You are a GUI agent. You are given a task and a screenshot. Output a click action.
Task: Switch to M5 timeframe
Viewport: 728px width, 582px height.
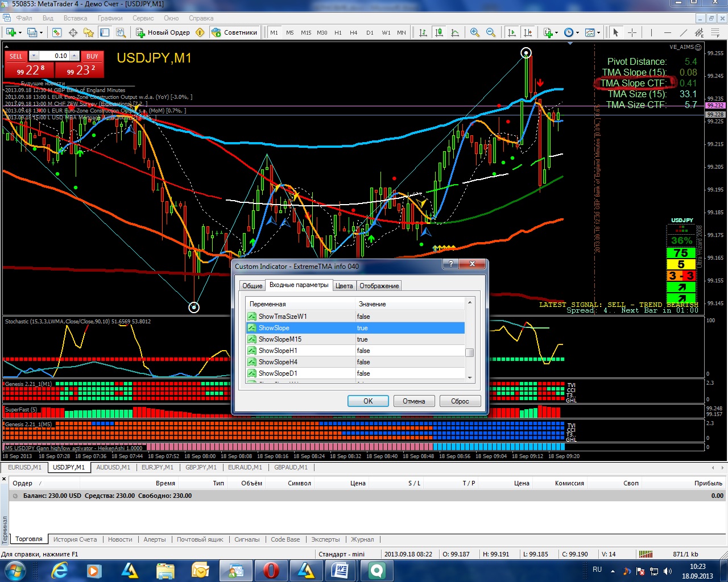[x=290, y=32]
